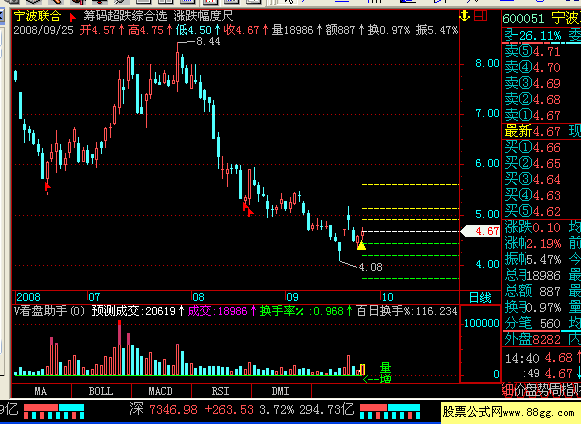The height and width of the screenshot is (424, 581).
Task: Click the 09 month marker on the timeline
Action: tap(292, 297)
